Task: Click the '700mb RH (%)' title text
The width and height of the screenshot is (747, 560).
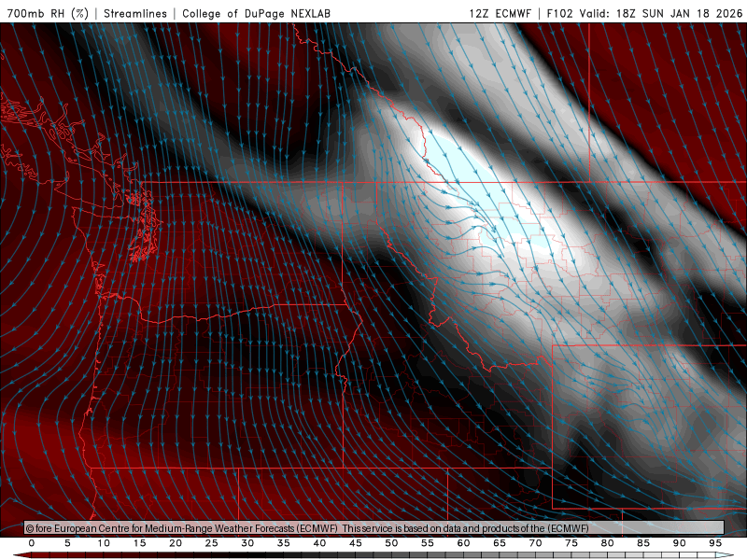Action: (x=48, y=13)
